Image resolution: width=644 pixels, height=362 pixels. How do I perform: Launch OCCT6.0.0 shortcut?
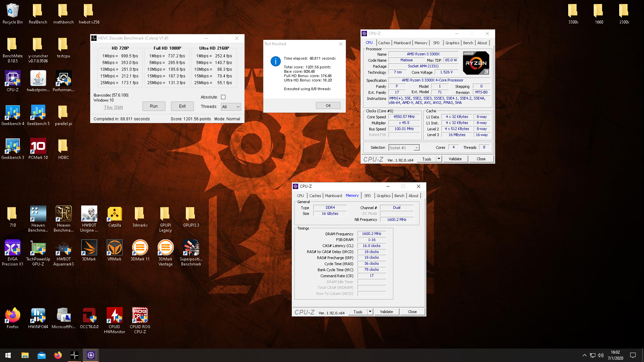[89, 318]
